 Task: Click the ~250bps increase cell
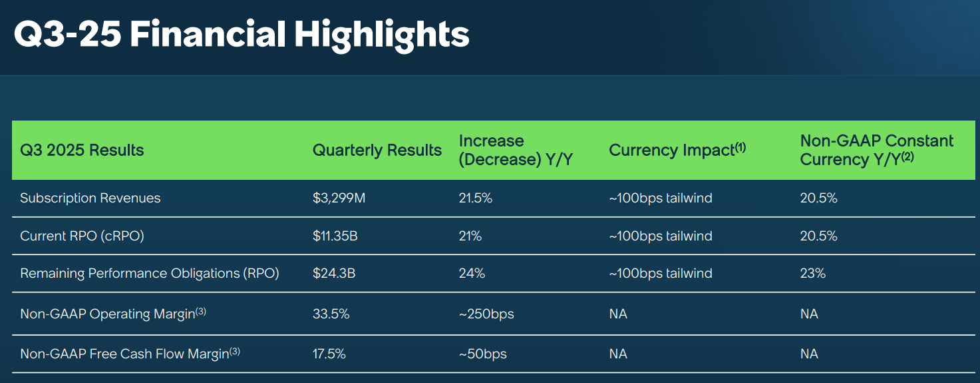coord(486,314)
